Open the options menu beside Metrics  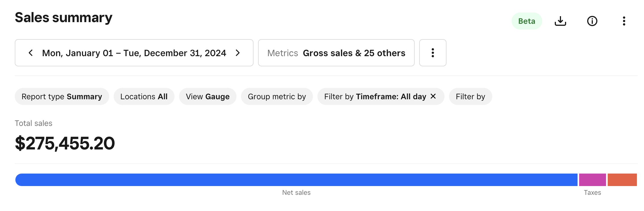click(x=433, y=53)
